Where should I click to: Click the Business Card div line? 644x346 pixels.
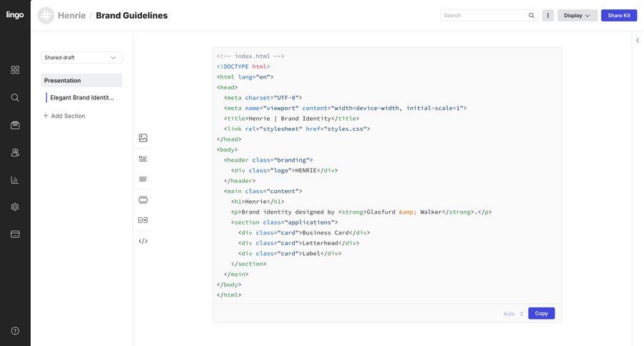(304, 233)
